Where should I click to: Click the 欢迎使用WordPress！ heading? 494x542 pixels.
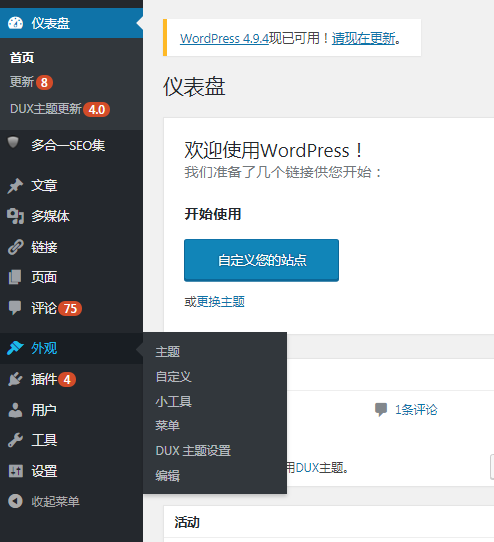273,150
